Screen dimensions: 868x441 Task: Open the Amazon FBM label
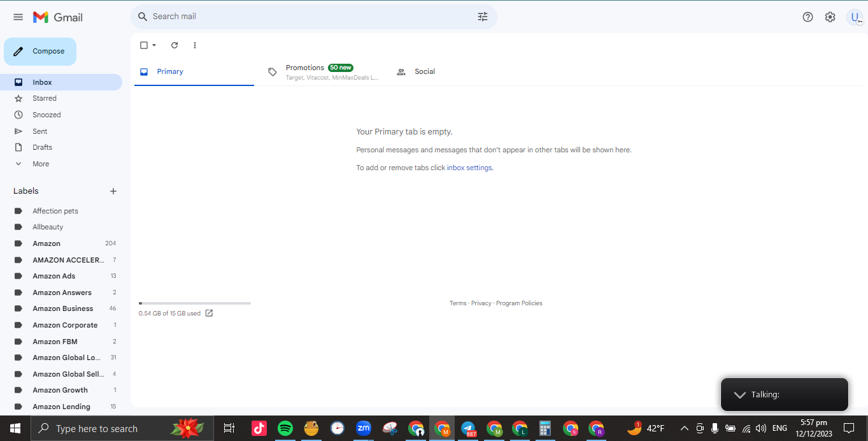pos(61,342)
